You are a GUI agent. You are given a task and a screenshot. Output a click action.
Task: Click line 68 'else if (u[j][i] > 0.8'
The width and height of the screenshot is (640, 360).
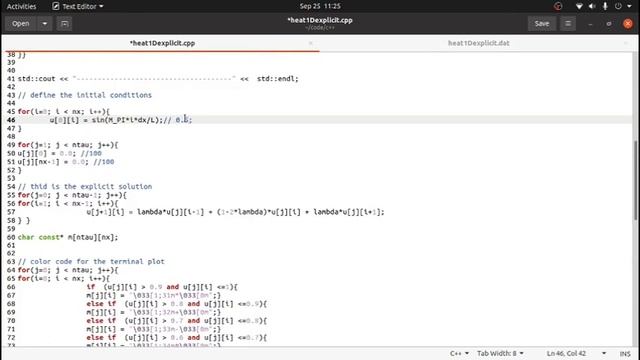tap(177, 304)
